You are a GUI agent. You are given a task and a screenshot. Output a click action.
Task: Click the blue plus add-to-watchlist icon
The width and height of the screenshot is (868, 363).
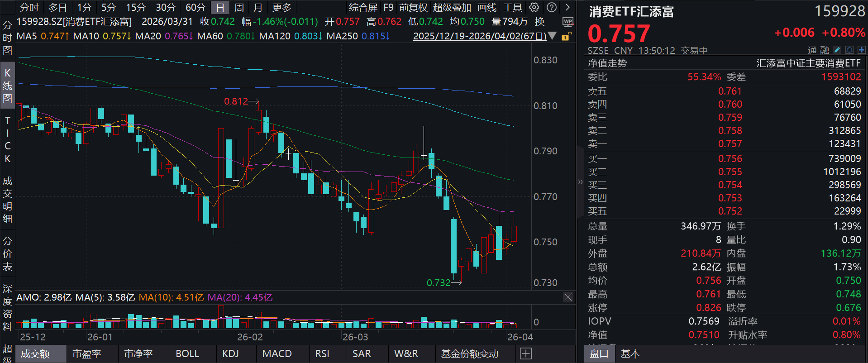click(x=861, y=50)
